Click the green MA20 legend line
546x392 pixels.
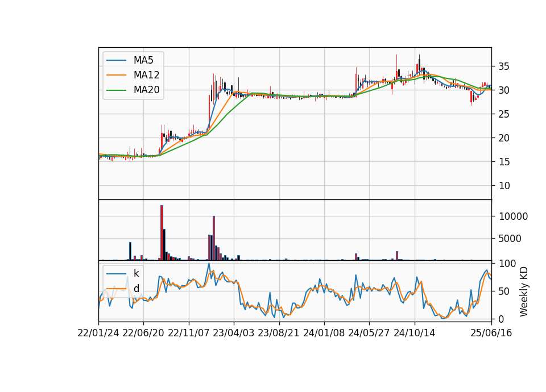(116, 90)
